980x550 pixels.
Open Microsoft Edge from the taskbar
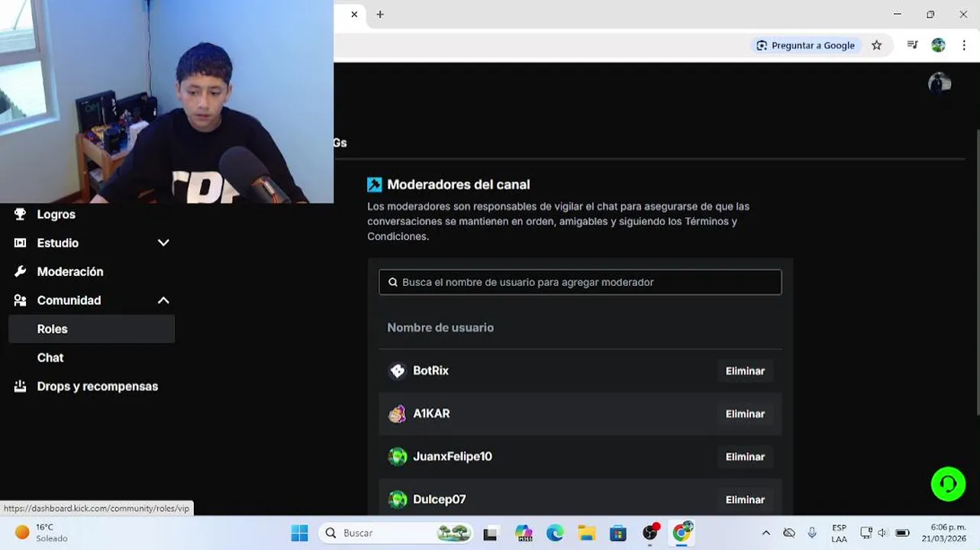(x=555, y=533)
